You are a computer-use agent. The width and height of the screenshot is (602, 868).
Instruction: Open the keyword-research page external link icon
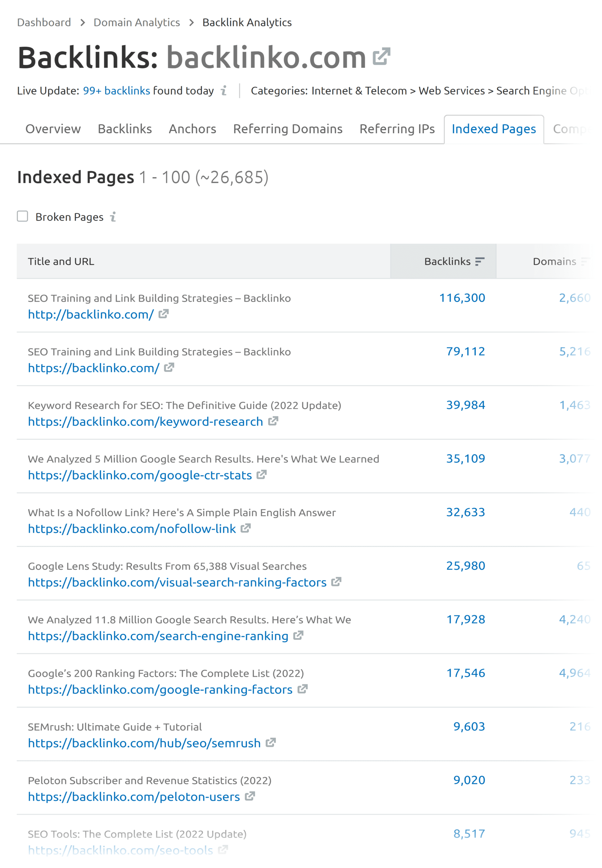[x=273, y=422]
